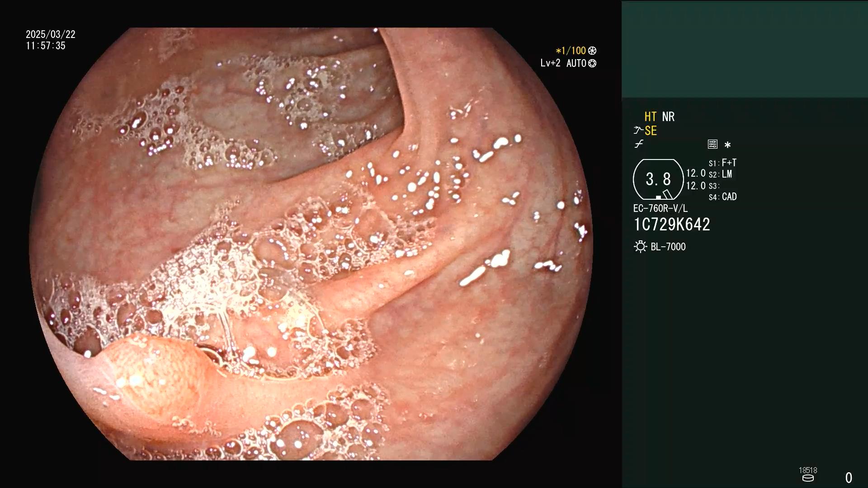
Task: Click the serial number 1C729K642
Action: pos(672,225)
